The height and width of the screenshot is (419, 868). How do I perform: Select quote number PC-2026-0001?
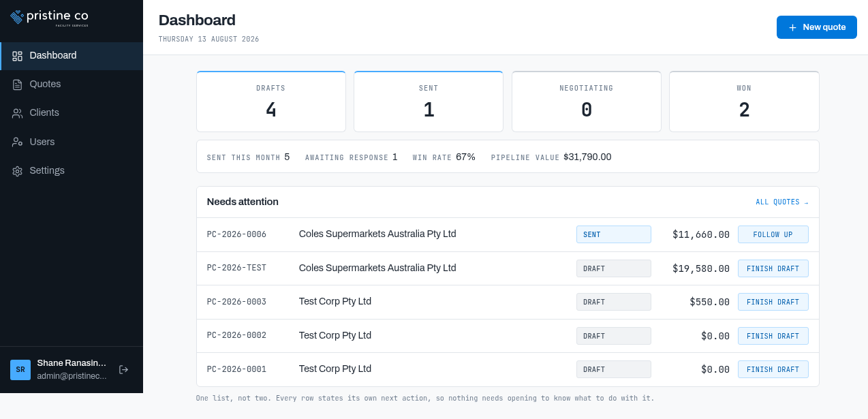(x=236, y=369)
